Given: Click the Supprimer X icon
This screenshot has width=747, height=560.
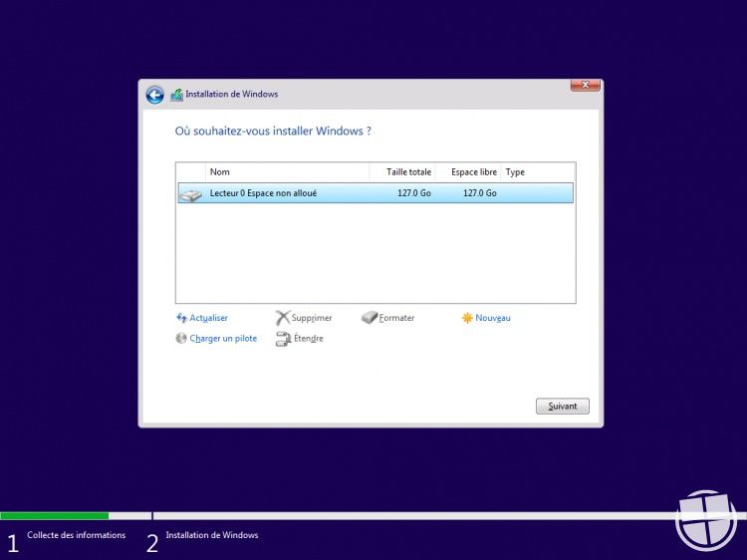Looking at the screenshot, I should 283,318.
